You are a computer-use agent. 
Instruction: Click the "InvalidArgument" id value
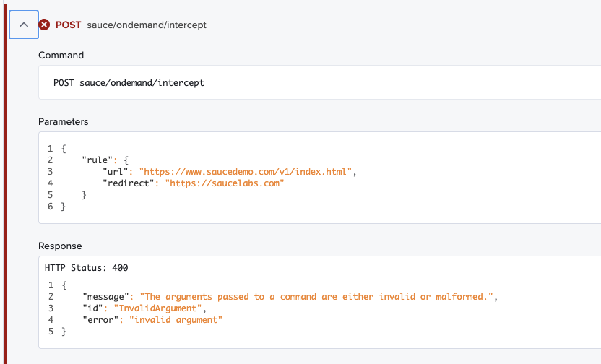tap(157, 308)
